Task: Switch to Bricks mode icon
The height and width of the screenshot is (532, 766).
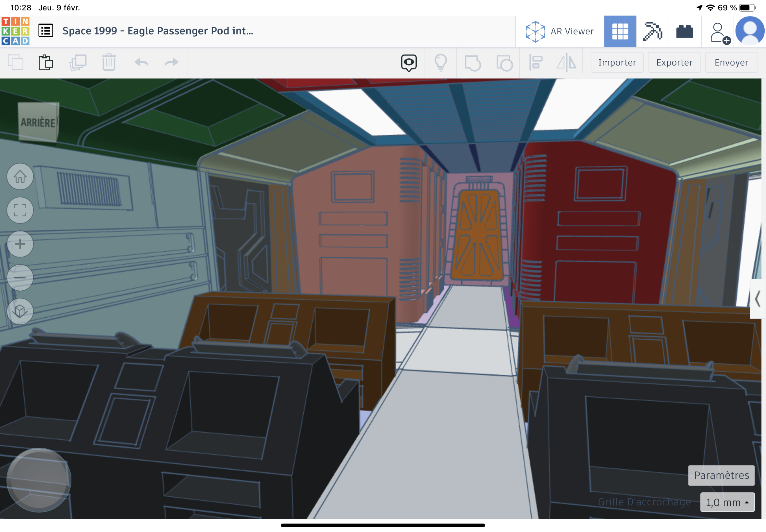Action: point(685,31)
